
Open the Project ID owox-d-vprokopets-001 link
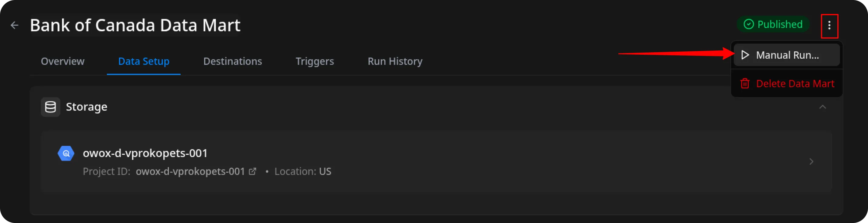[x=190, y=171]
